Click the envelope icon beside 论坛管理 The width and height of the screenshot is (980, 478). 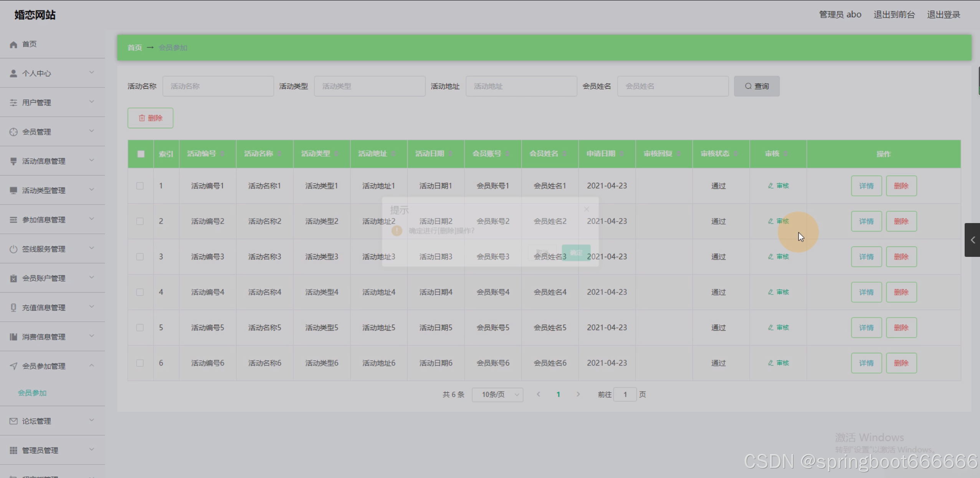coord(13,421)
